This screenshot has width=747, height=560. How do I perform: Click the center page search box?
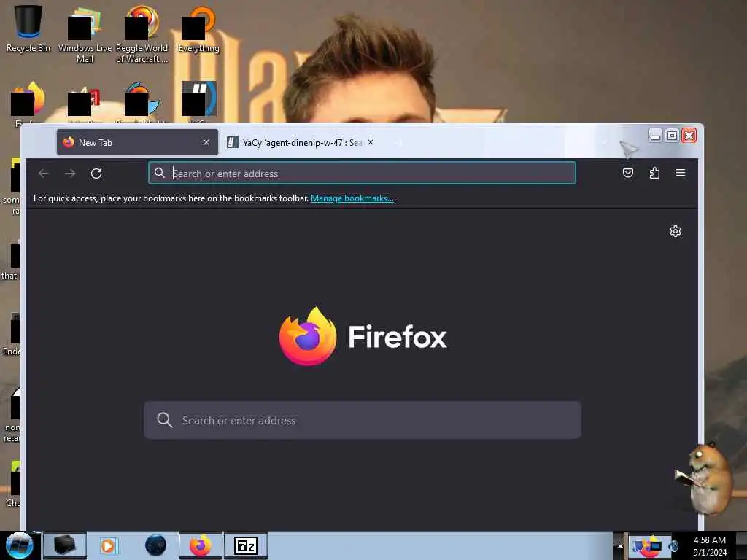pyautogui.click(x=362, y=420)
